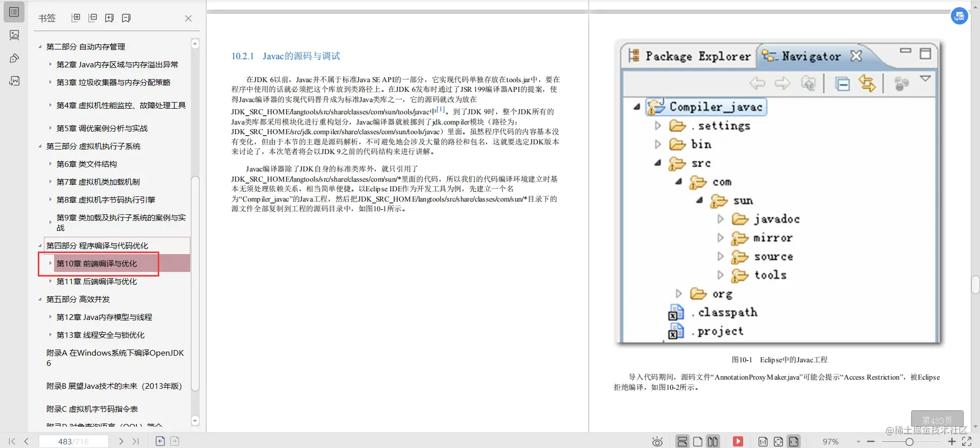Expand 第3章 垃圾收集器与内存分配策略

point(50,82)
